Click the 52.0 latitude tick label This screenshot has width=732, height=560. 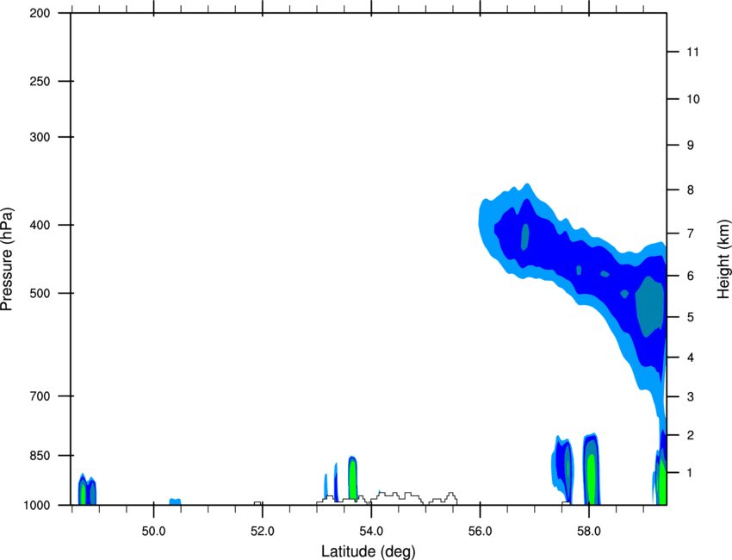[x=263, y=531]
